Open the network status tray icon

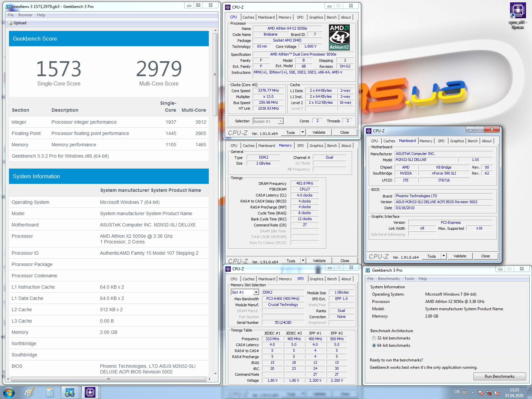coord(489,393)
